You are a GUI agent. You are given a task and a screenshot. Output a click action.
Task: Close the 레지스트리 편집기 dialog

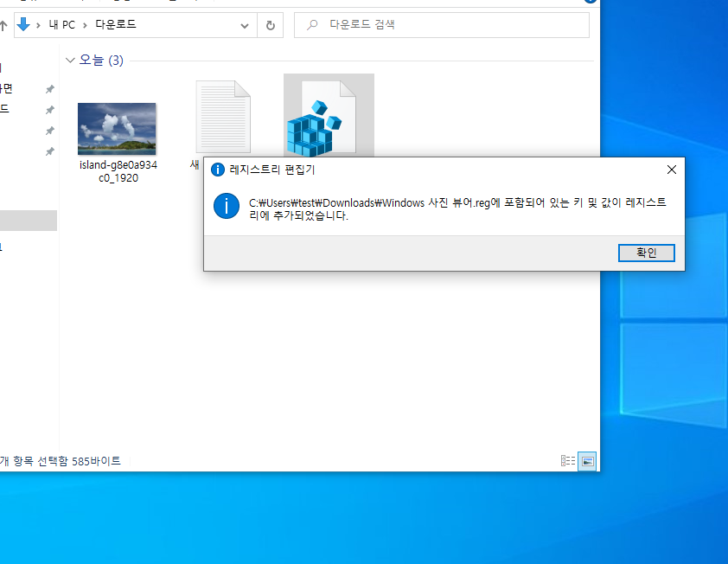click(671, 170)
